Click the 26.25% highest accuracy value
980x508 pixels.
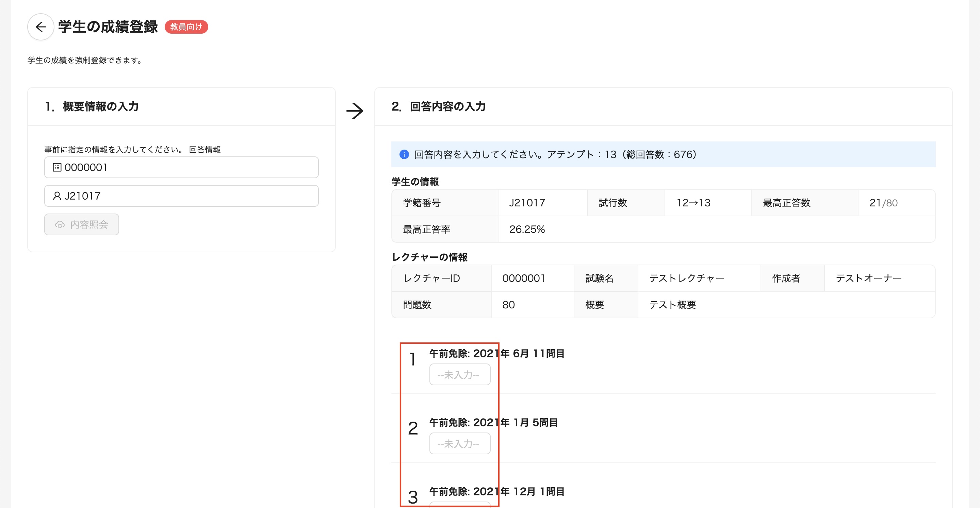coord(527,229)
